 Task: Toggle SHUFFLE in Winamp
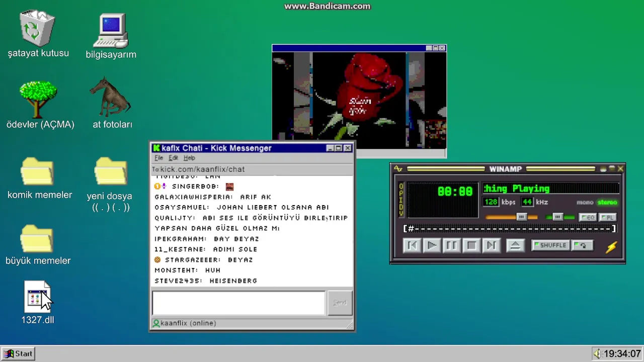(550, 245)
